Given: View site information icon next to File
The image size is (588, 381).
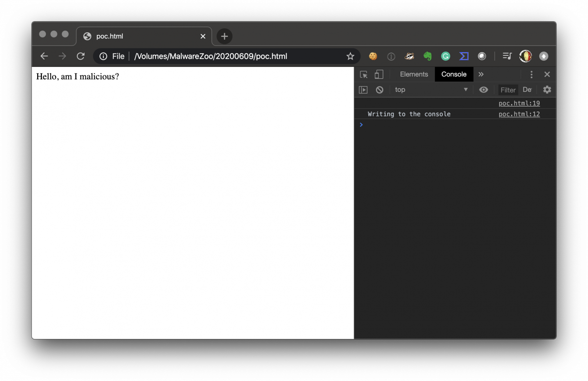Looking at the screenshot, I should coord(103,56).
